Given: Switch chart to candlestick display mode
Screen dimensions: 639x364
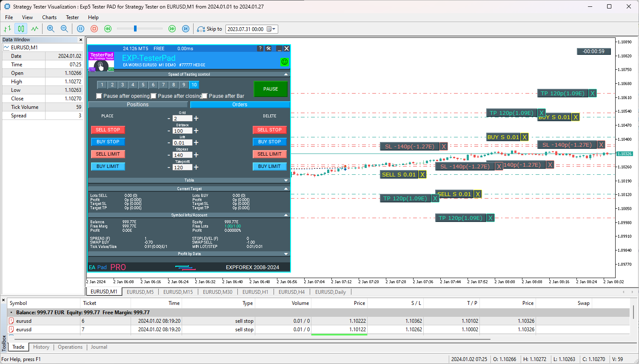Looking at the screenshot, I should [x=20, y=28].
